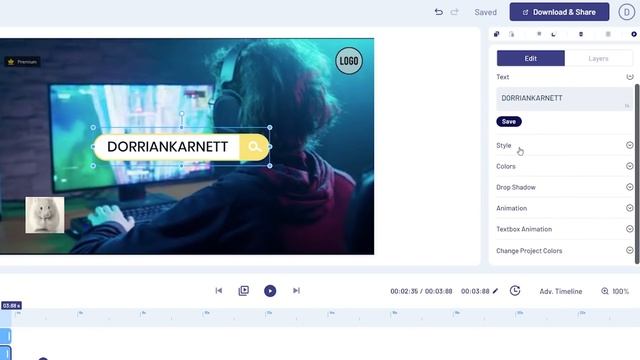
Task: Click the dark circle icon at the panel toolbar's end
Action: click(633, 34)
